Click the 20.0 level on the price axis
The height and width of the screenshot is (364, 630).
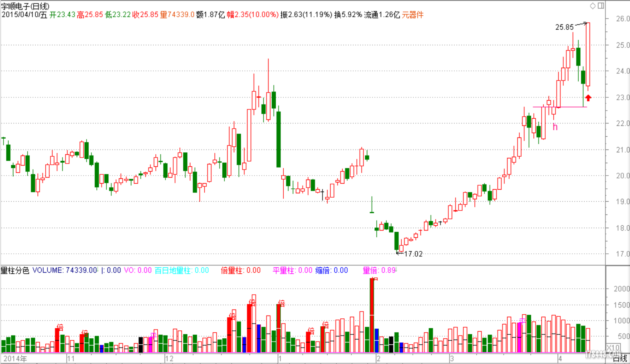pos(623,176)
